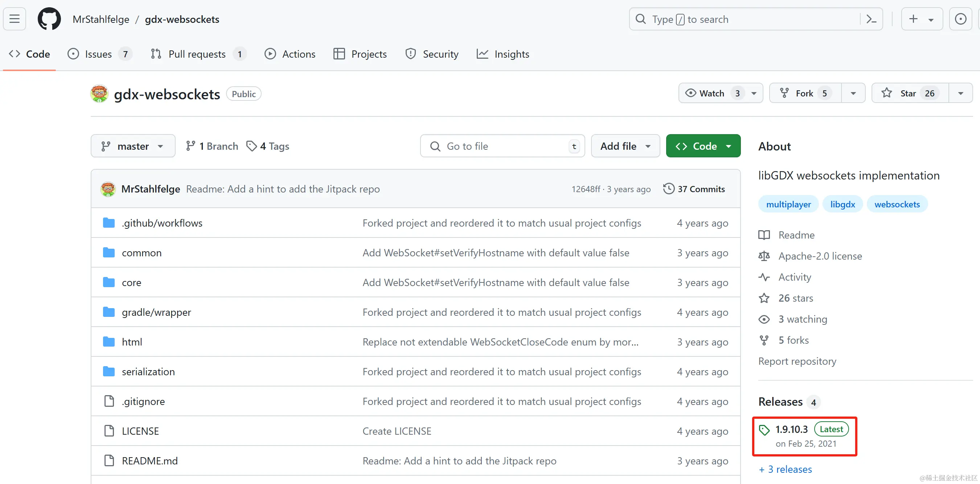View the 37 Commits history
Screen dimensions: 980x484
[x=694, y=189]
